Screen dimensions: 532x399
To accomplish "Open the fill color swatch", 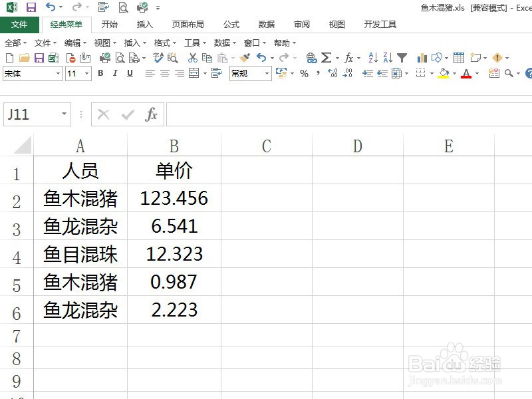I will [444, 74].
